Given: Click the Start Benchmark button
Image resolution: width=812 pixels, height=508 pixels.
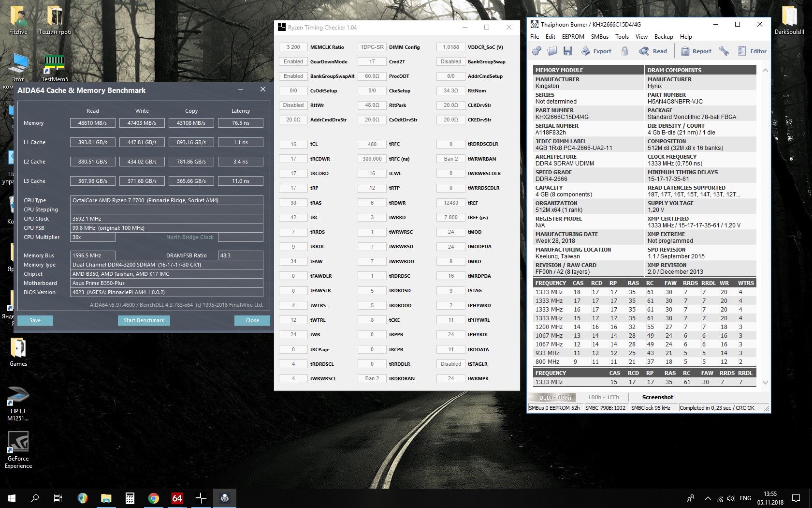Looking at the screenshot, I should [x=144, y=320].
